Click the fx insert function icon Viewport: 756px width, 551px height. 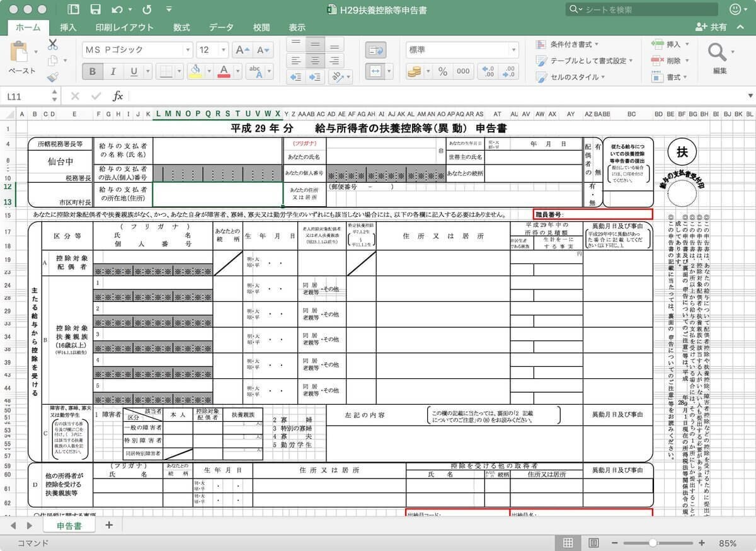coord(118,96)
